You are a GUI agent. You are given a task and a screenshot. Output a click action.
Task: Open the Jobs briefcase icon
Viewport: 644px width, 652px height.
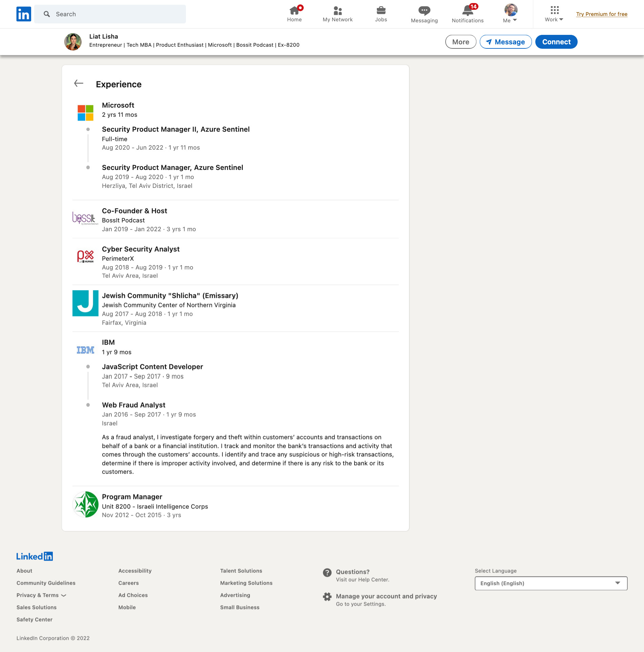click(x=381, y=11)
